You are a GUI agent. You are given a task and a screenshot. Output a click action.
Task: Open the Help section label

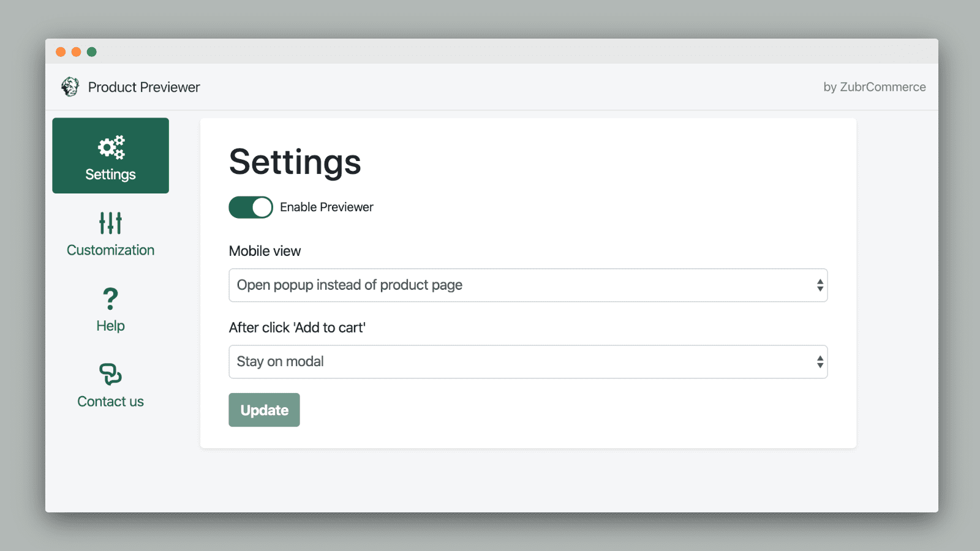[x=110, y=326]
